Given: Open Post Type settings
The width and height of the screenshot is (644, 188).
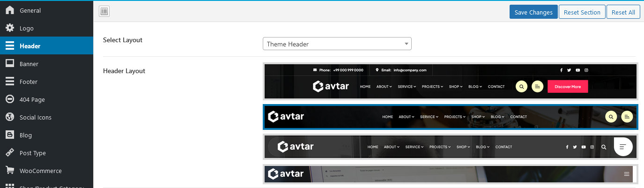Looking at the screenshot, I should (47, 153).
